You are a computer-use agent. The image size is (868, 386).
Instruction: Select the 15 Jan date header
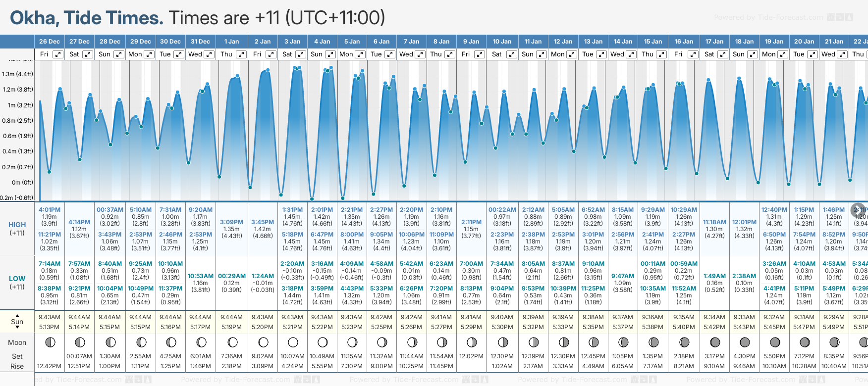point(653,42)
